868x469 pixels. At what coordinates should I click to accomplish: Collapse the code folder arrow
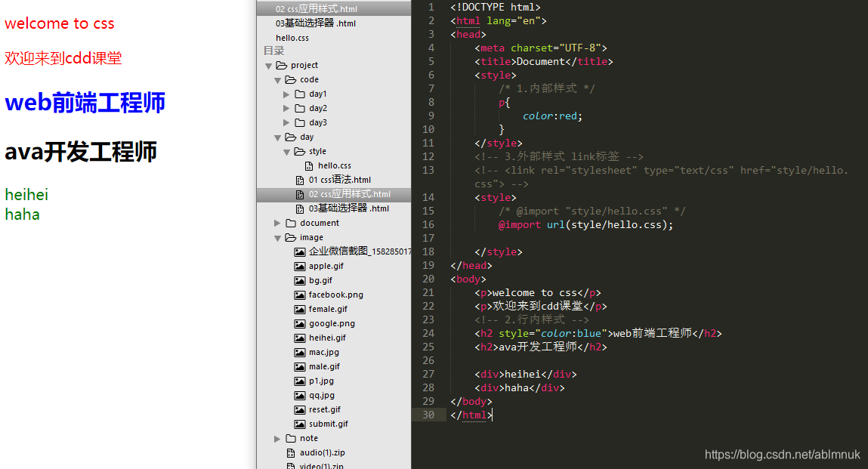(x=277, y=80)
